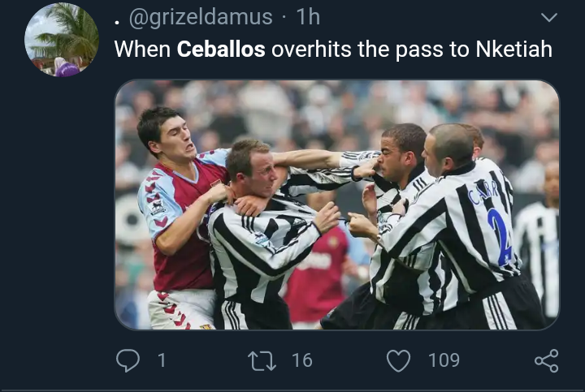Like the tweet with the heart icon
This screenshot has height=392, width=585.
coord(398,360)
